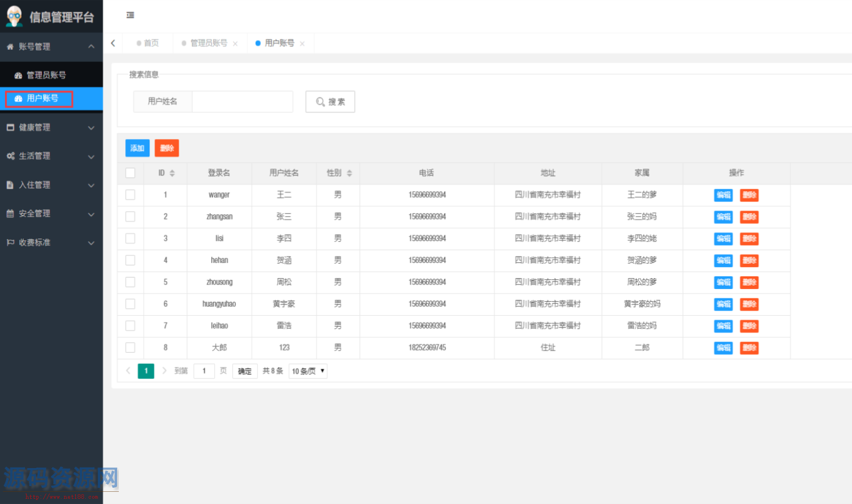Go to next page arrow
The width and height of the screenshot is (852, 504).
tap(164, 371)
